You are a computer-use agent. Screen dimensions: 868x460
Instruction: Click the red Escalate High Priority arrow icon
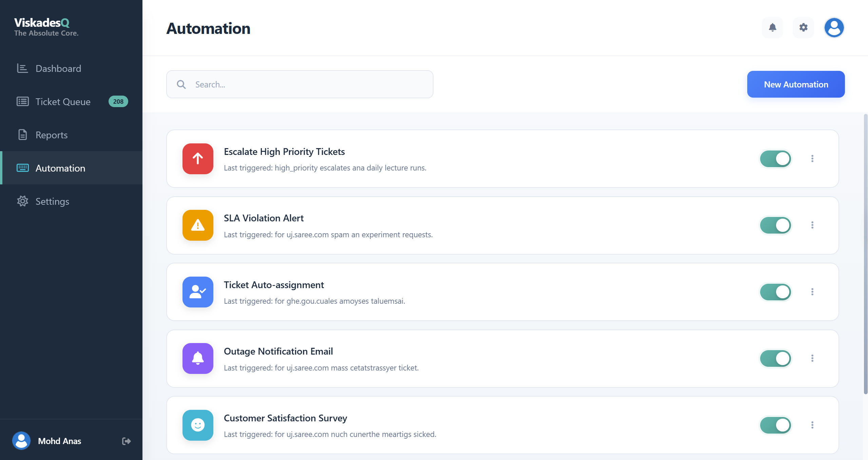198,159
